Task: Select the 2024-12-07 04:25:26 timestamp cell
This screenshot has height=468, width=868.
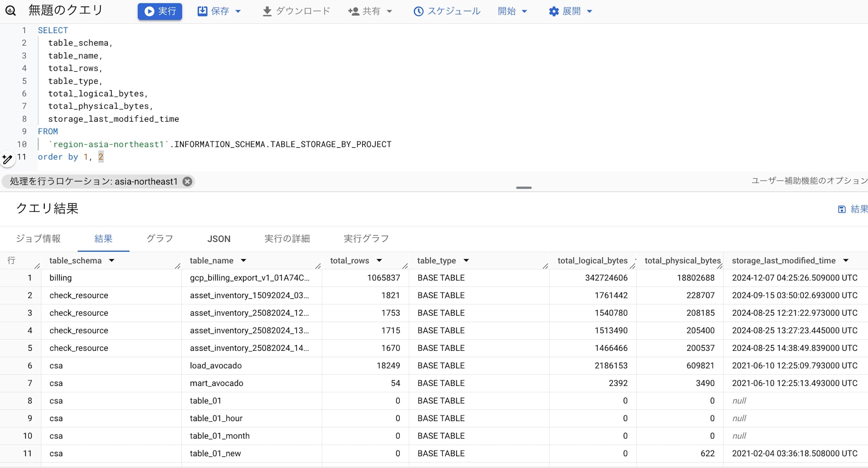Action: (795, 278)
